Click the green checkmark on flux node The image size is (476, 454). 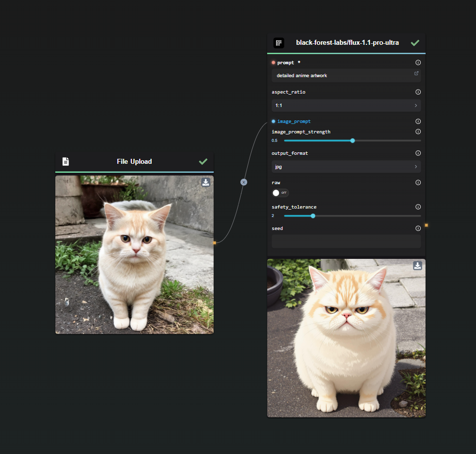(x=415, y=43)
